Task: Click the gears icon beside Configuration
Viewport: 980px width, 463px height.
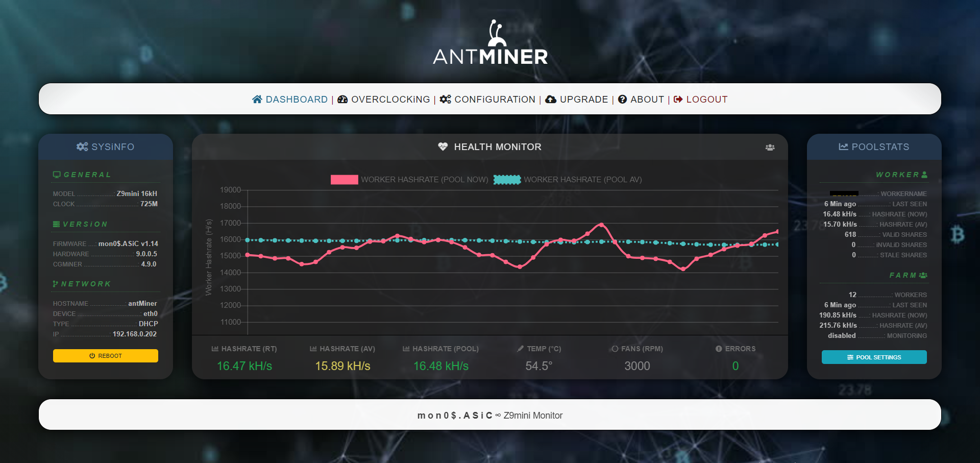Action: click(x=446, y=99)
